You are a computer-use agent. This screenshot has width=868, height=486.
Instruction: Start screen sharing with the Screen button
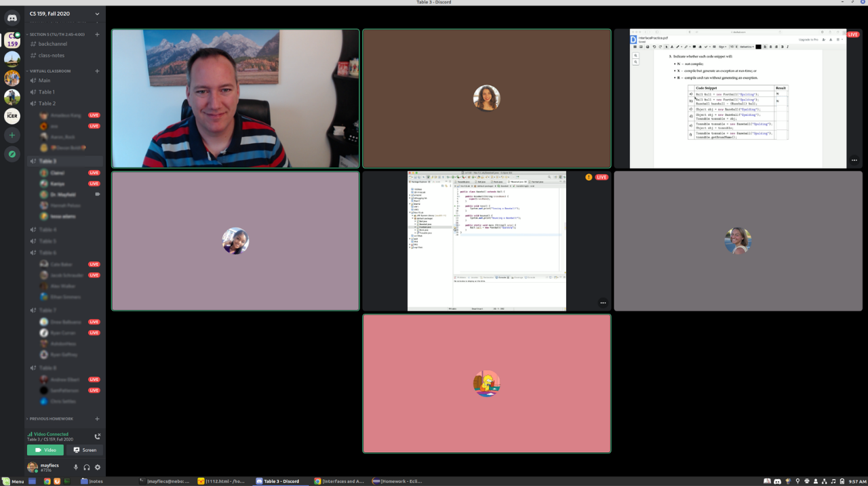pos(85,450)
